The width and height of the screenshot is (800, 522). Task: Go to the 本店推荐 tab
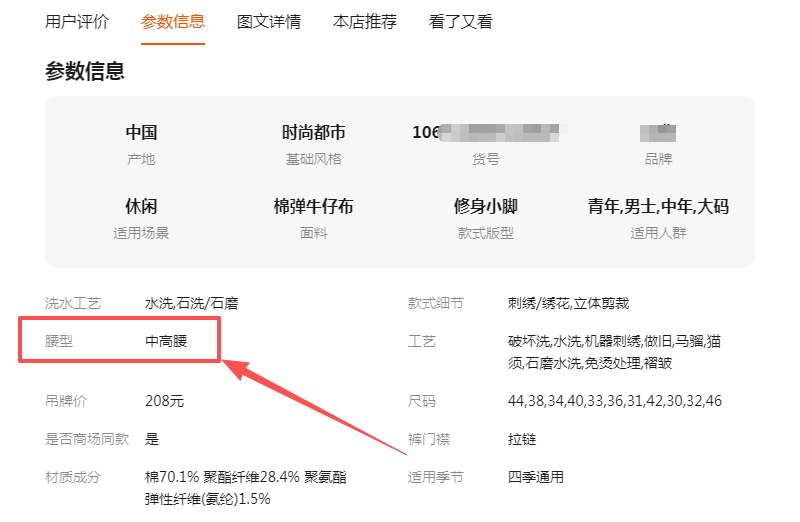pos(365,21)
